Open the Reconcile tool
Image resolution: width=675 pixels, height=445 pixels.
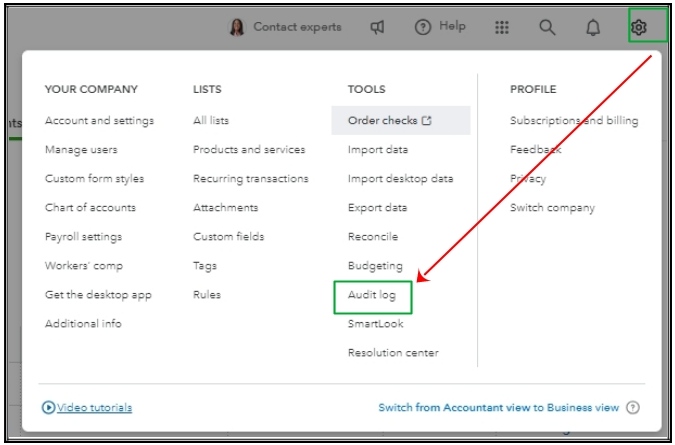coord(372,237)
